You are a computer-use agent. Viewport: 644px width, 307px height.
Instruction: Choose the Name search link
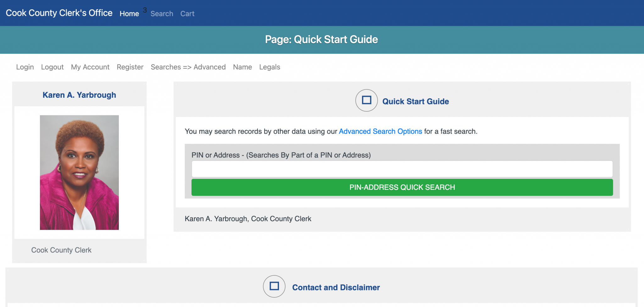242,67
